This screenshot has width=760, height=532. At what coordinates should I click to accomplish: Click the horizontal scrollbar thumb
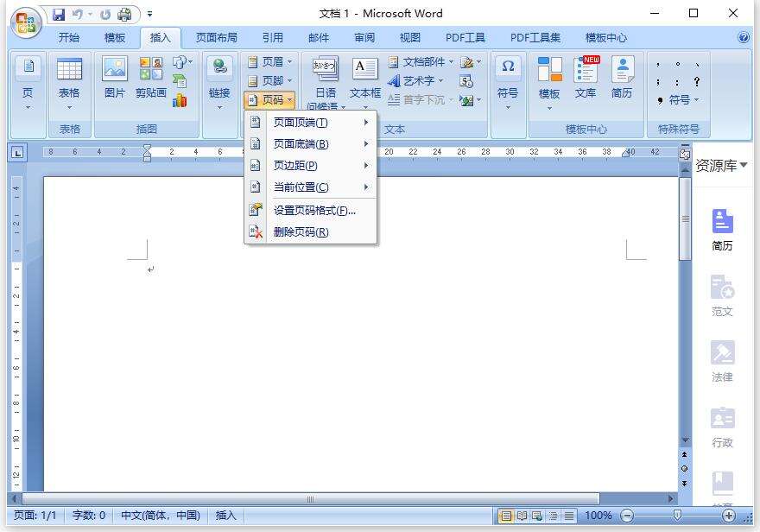click(x=311, y=498)
